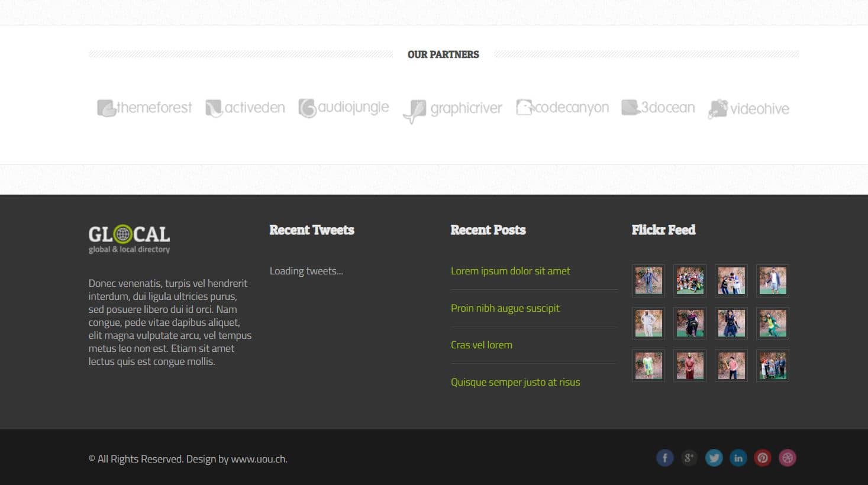Open the activeden partner logo

pos(245,108)
